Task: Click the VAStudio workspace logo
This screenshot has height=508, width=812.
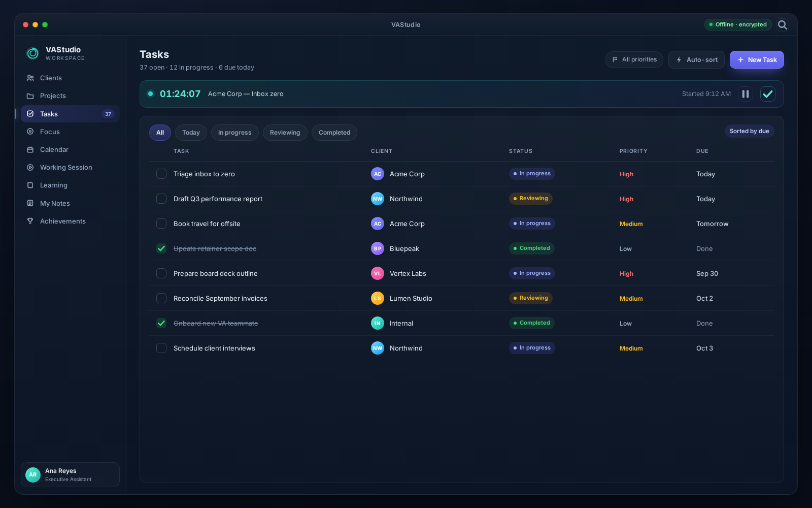Action: click(x=33, y=53)
